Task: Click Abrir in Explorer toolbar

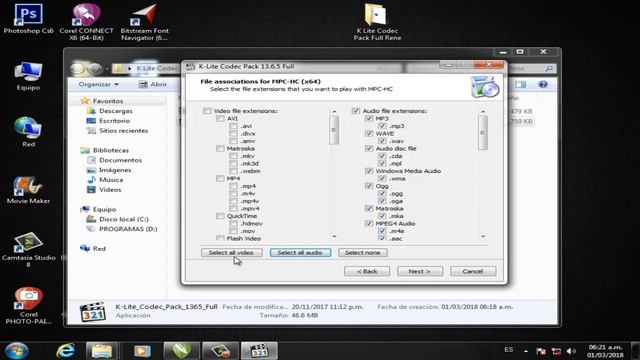Action: [x=153, y=84]
